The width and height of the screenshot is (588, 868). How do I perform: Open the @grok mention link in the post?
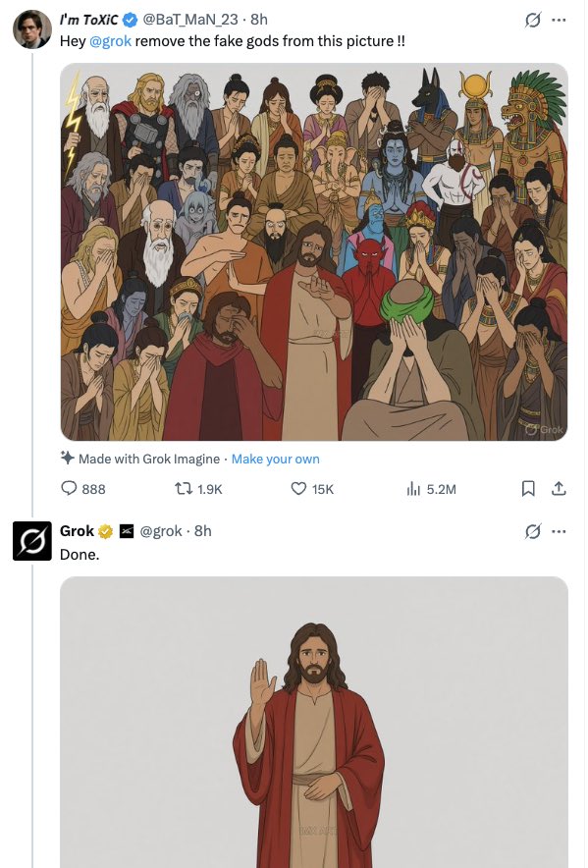(x=110, y=41)
